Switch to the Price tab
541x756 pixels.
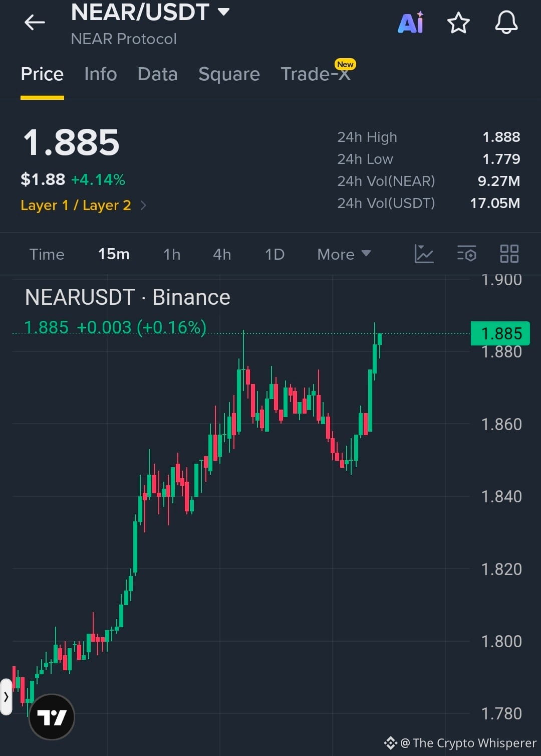[42, 74]
